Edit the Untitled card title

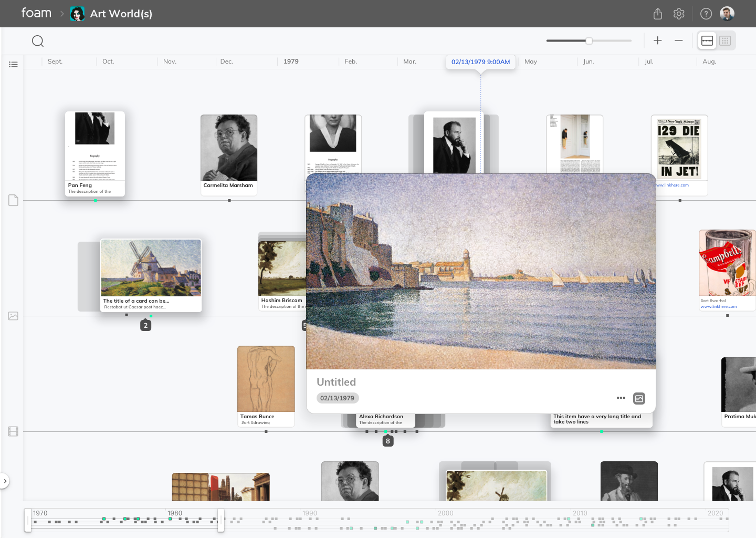[x=337, y=382]
